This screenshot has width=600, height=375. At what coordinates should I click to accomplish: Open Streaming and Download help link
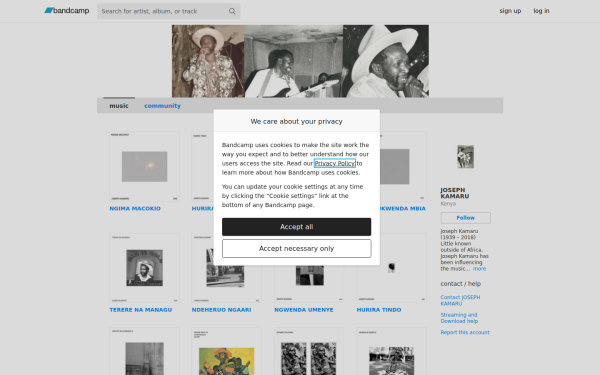459,318
